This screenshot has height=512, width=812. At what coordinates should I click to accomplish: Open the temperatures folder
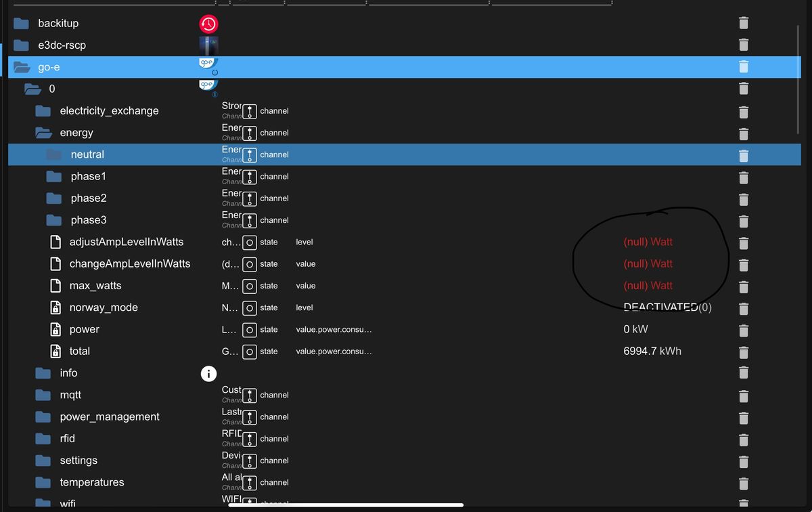43,482
